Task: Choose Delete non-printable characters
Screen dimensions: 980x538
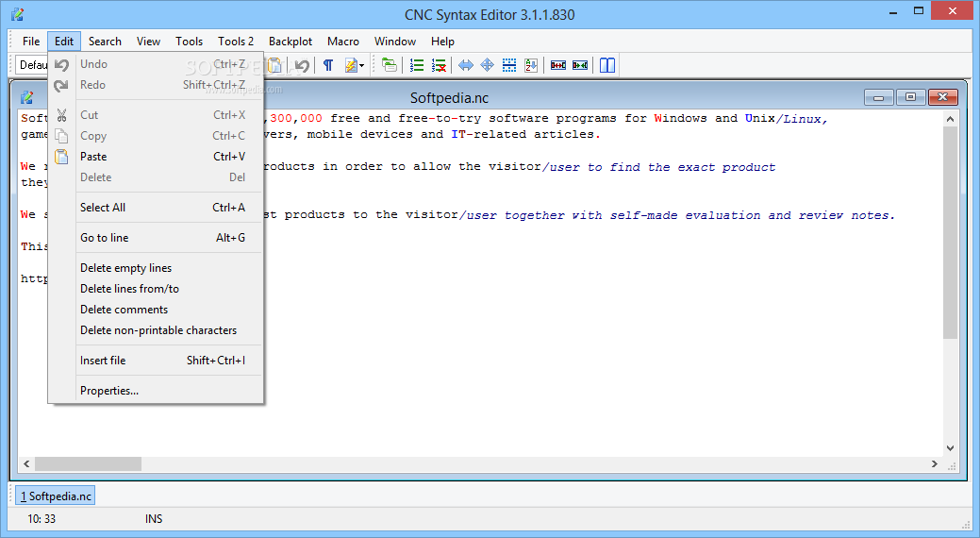Action: (156, 330)
